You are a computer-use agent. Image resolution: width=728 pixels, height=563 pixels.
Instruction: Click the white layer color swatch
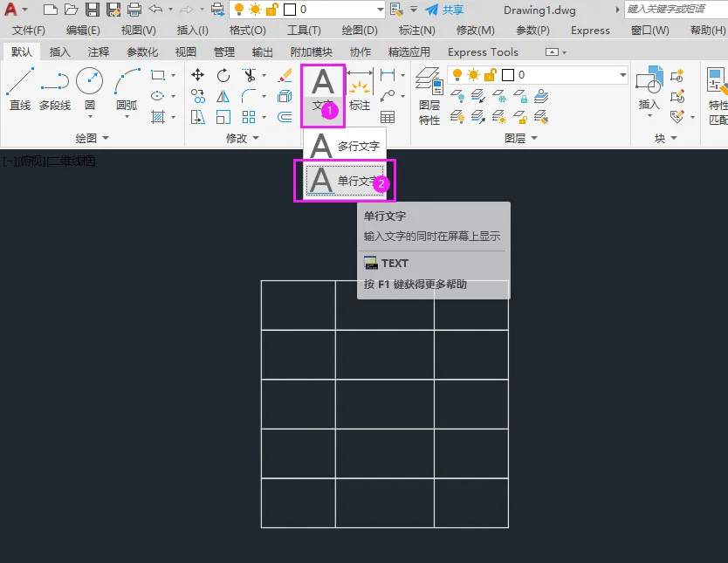click(x=508, y=75)
